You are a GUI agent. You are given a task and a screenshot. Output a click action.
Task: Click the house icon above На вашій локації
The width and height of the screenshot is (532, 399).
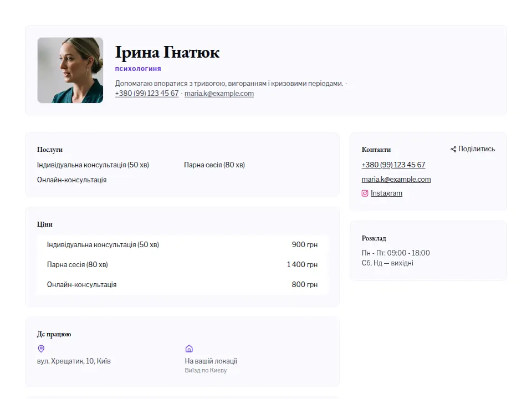click(189, 349)
